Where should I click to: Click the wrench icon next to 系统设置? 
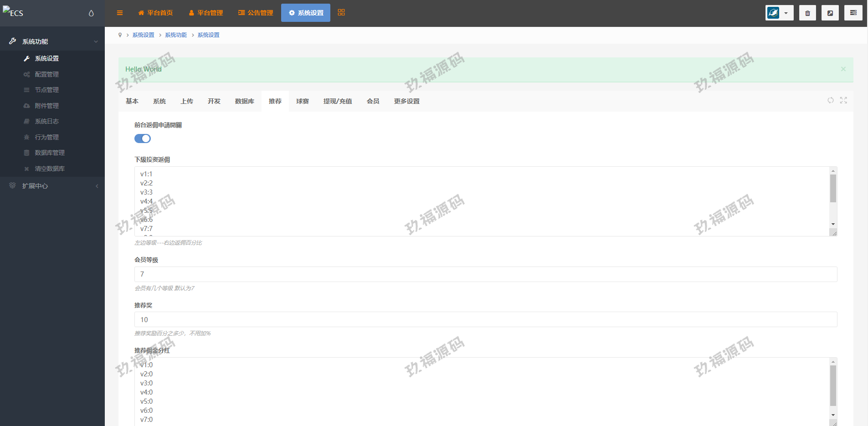coord(26,58)
